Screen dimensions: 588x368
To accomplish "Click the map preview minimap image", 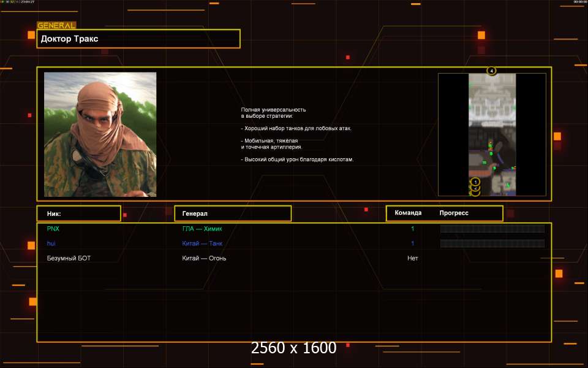I will pos(492,134).
